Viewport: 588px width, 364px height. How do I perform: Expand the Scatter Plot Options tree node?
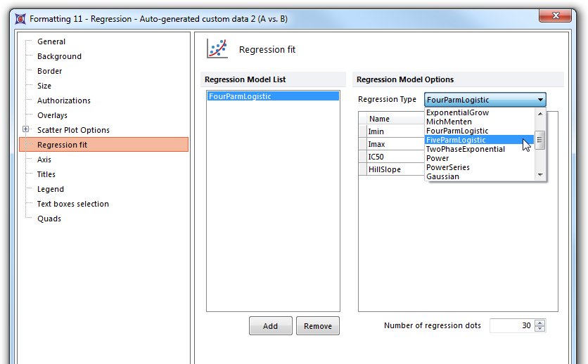26,130
